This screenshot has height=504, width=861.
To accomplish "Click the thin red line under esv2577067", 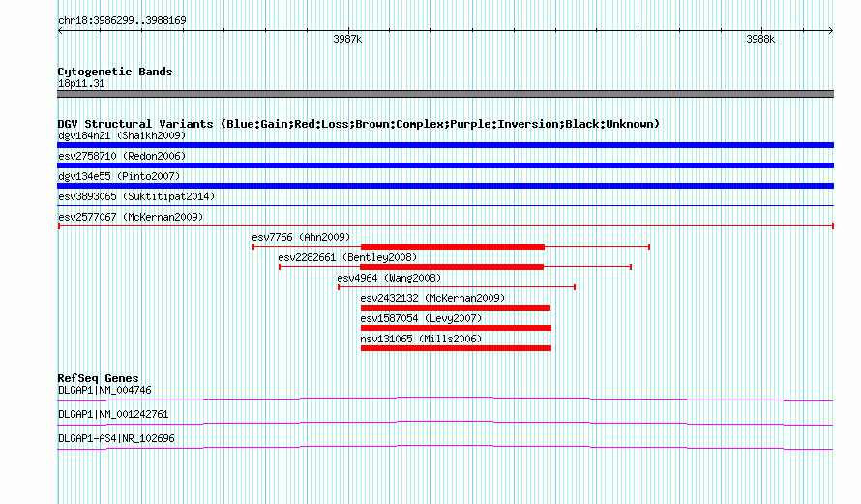I will point(445,226).
